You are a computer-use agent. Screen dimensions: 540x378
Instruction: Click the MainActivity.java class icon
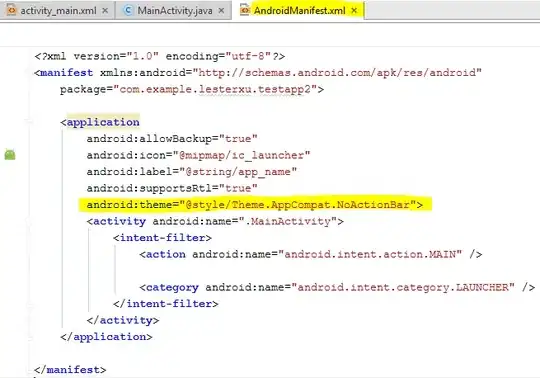(128, 10)
